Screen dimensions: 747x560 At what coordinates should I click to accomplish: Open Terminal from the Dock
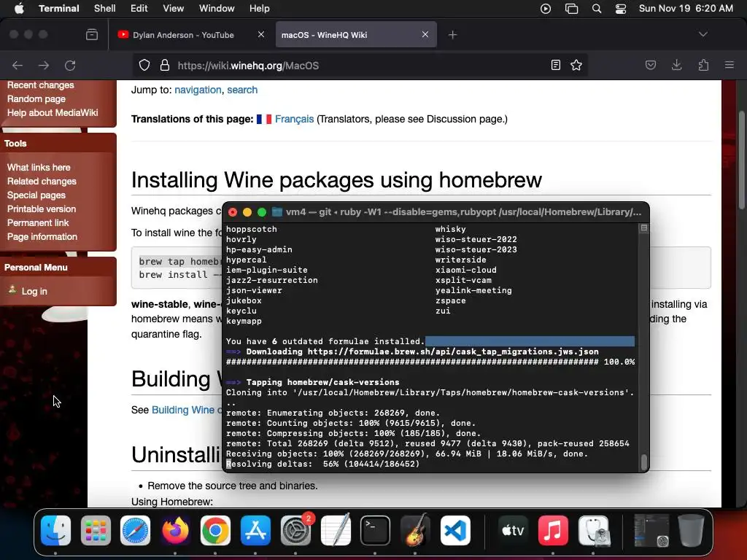(376, 530)
